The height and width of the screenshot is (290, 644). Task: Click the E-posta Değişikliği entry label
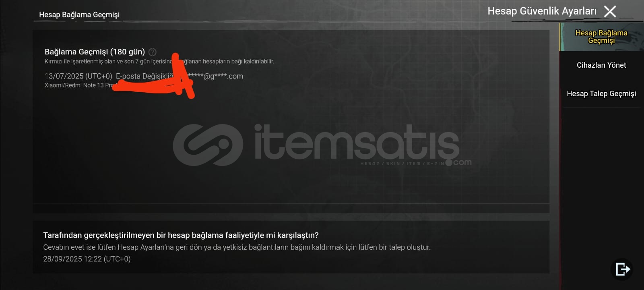[x=144, y=76]
